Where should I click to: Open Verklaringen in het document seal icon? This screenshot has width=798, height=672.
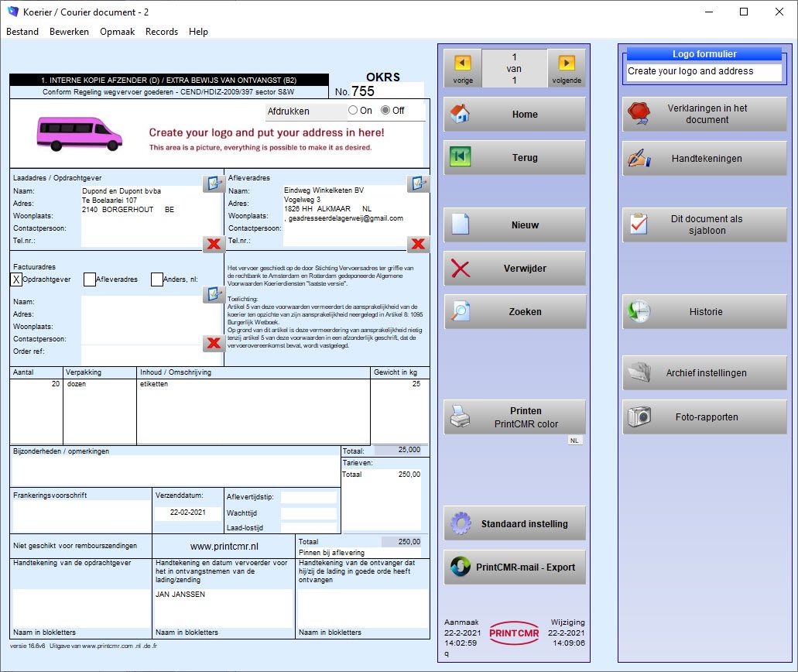tap(639, 113)
